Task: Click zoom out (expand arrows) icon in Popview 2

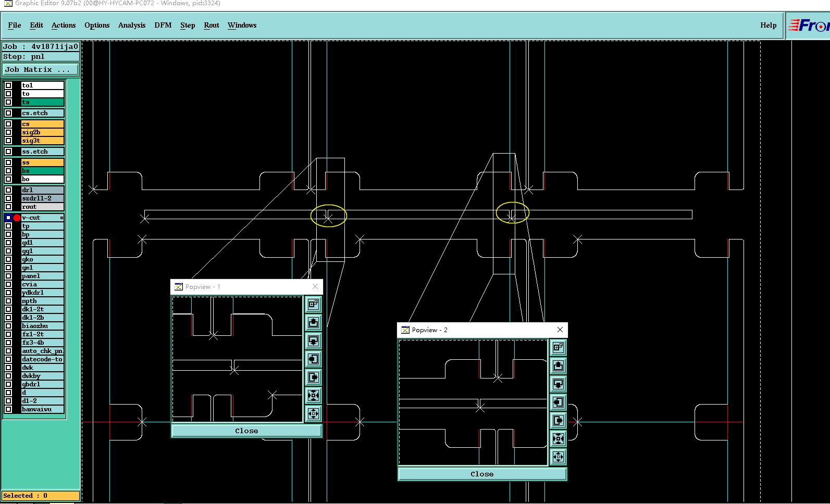Action: 558,457
